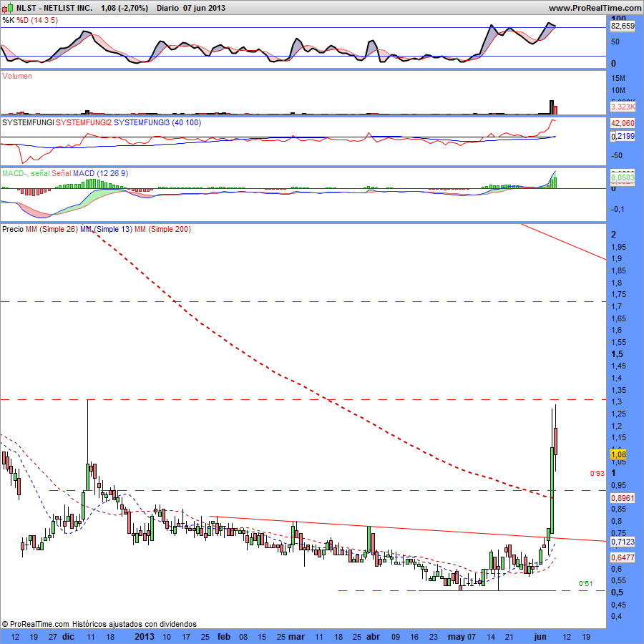Select the Diario timeframe label
Image resolution: width=644 pixels, height=644 pixels.
click(x=167, y=8)
